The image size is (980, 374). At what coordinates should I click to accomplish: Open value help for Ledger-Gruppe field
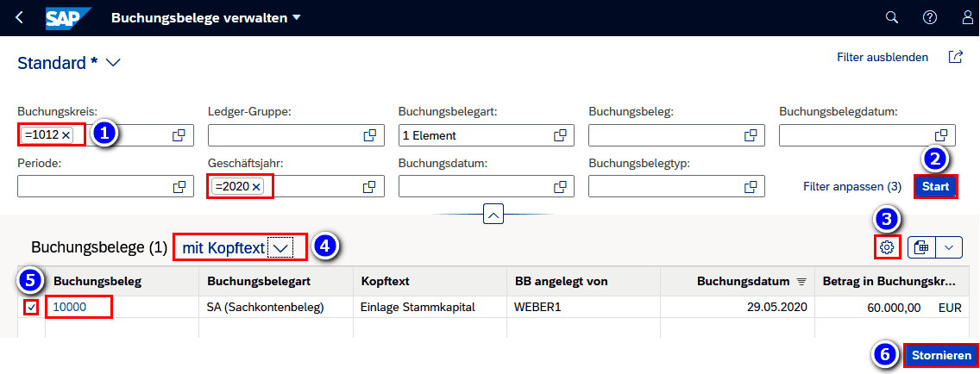tap(369, 135)
